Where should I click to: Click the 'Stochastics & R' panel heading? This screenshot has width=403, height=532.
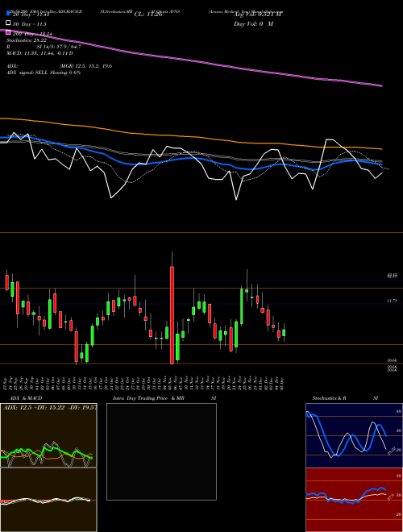330,398
